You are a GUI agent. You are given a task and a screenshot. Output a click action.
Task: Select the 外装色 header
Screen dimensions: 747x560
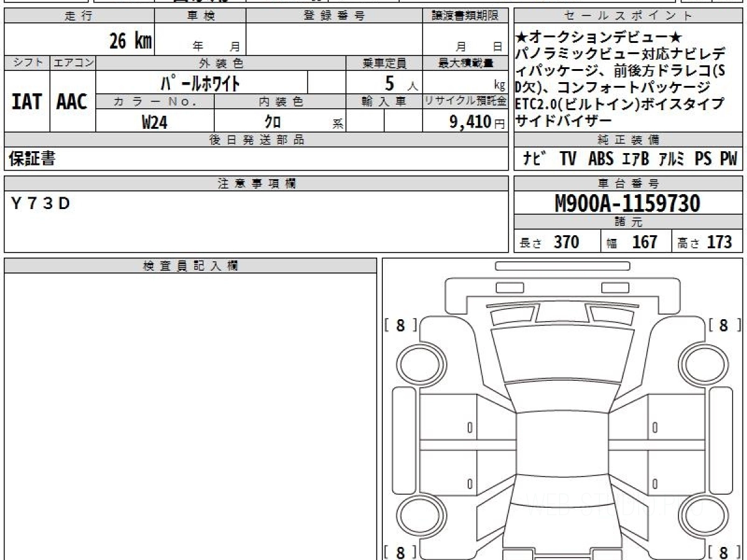click(221, 63)
